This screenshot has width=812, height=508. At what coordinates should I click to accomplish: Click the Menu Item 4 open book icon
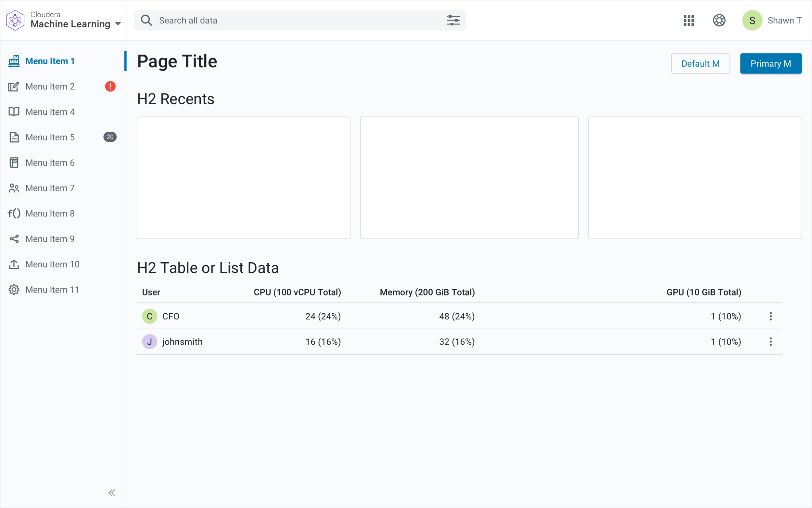(x=14, y=111)
